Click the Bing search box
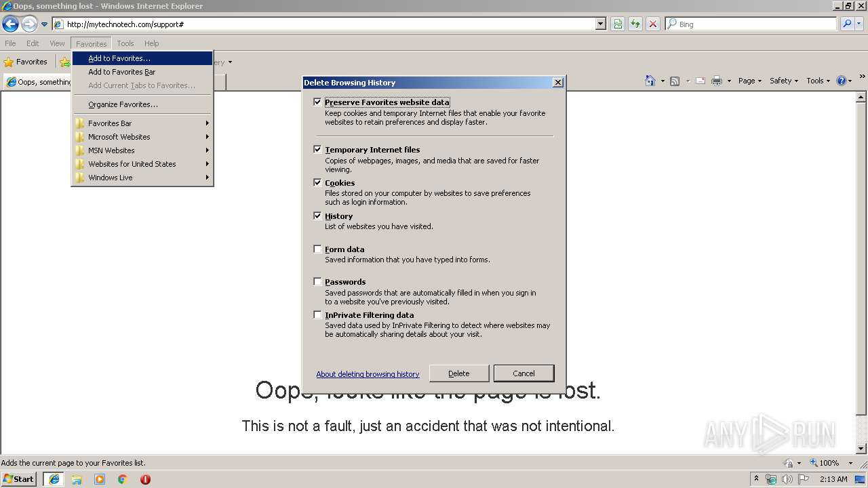 751,24
